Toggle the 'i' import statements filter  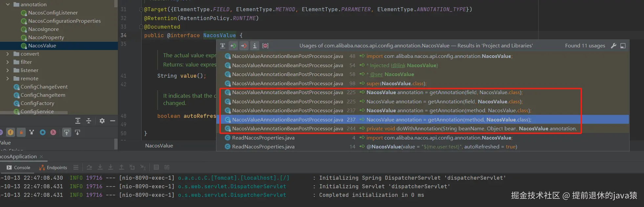pos(255,46)
